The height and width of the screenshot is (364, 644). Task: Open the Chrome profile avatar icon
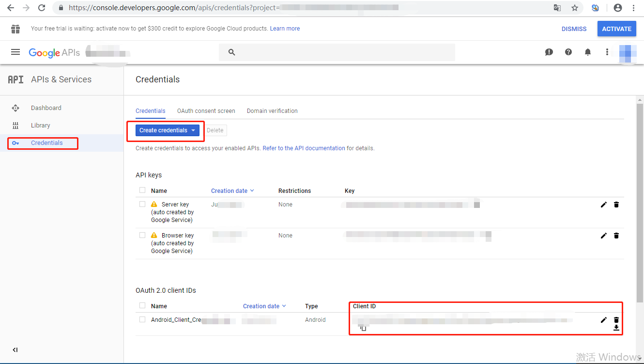617,8
